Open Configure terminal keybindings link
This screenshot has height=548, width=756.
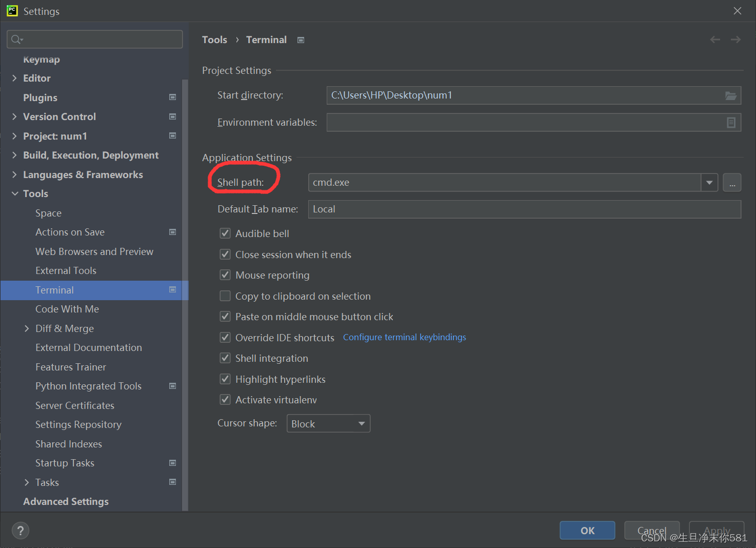[404, 337]
